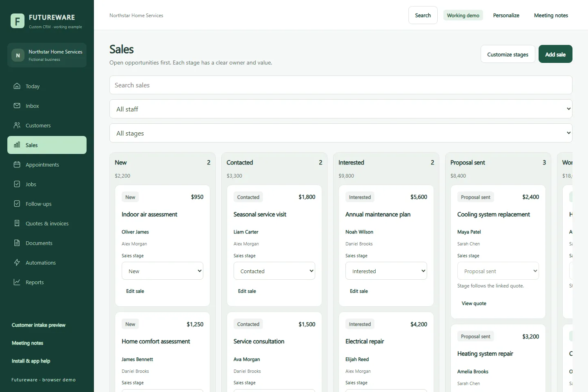
Task: Click the top Search button
Action: pyautogui.click(x=423, y=15)
